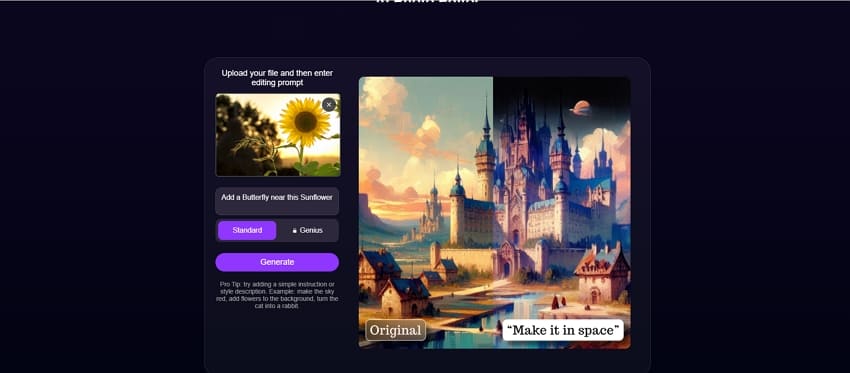Click the yellow sunflower bloom in preview
The height and width of the screenshot is (373, 850).
(305, 122)
